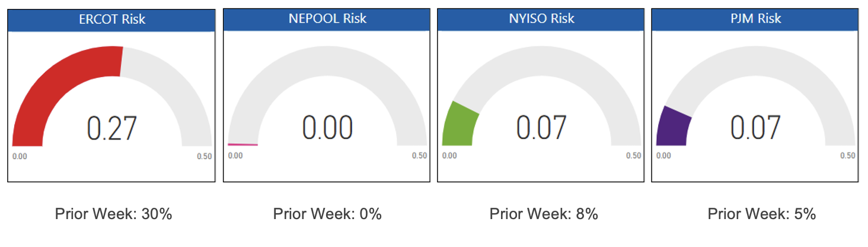Click the 0.07 NYISO gauge value

coord(541,127)
